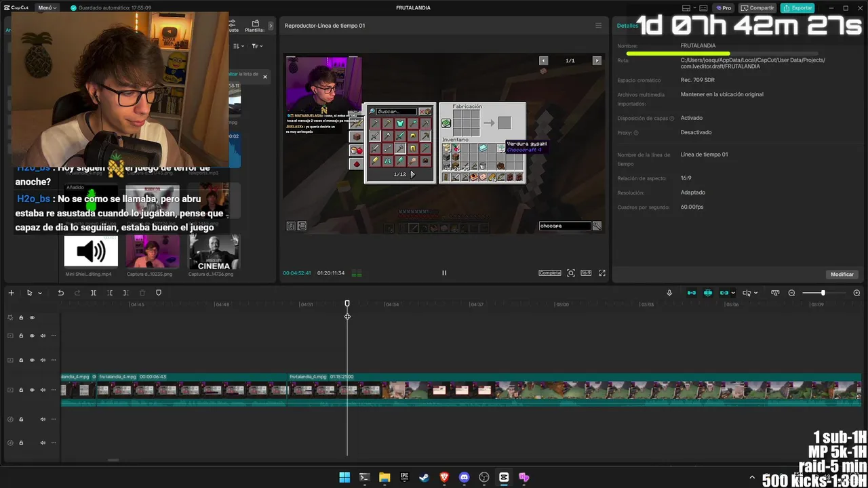Hide the main frutalandia video track
The image size is (868, 488).
click(32, 390)
